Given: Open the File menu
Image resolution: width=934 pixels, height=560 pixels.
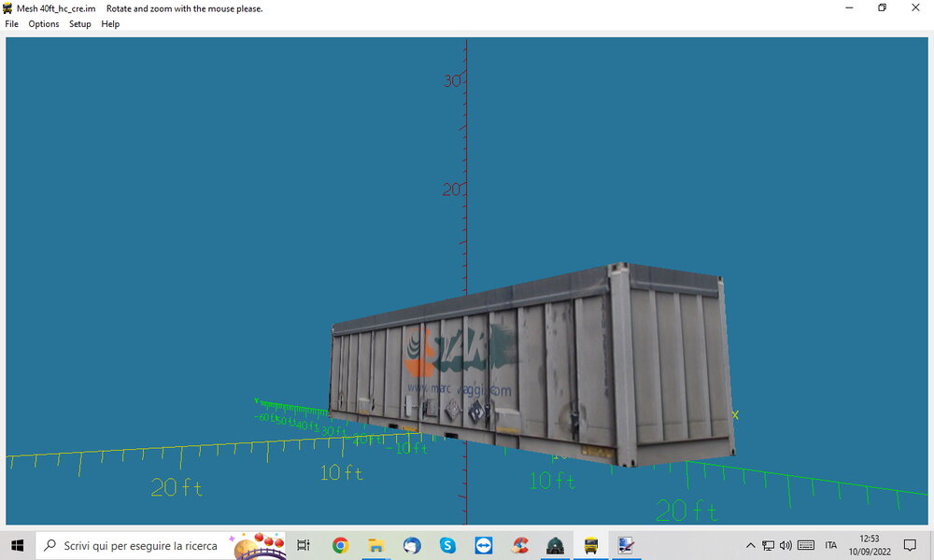Looking at the screenshot, I should point(11,24).
